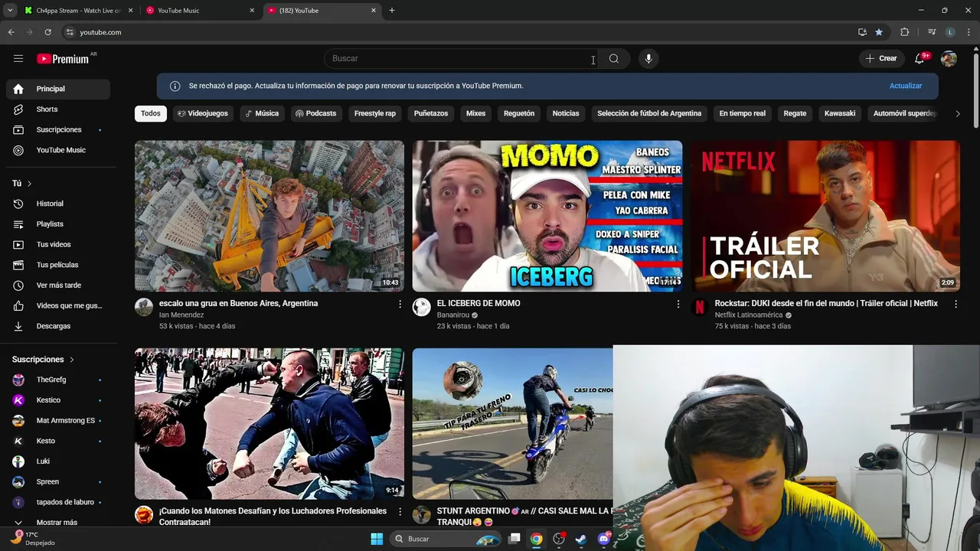The image size is (980, 551).
Task: Open Playlists in the sidebar
Action: point(58,224)
